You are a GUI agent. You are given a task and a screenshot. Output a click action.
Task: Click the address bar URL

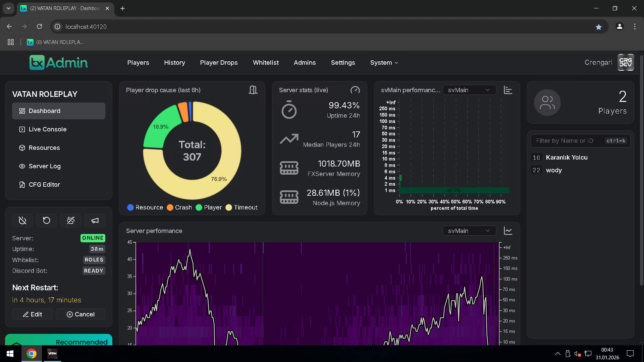pos(86,27)
